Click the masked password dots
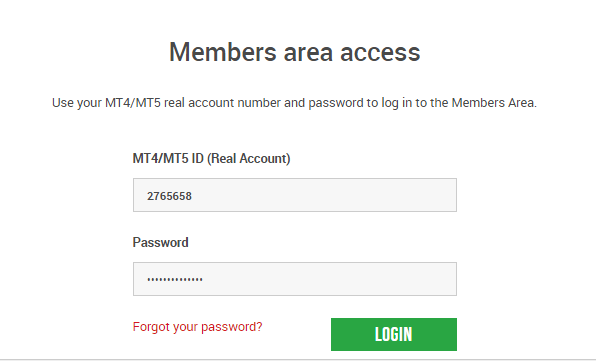Viewport: 596px width, 361px height. point(175,280)
